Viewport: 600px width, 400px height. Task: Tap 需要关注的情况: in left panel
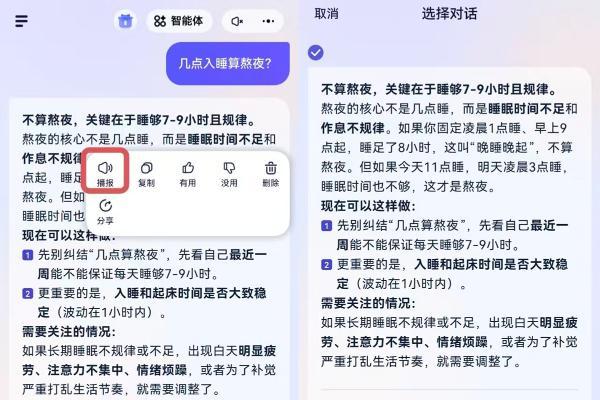click(69, 331)
